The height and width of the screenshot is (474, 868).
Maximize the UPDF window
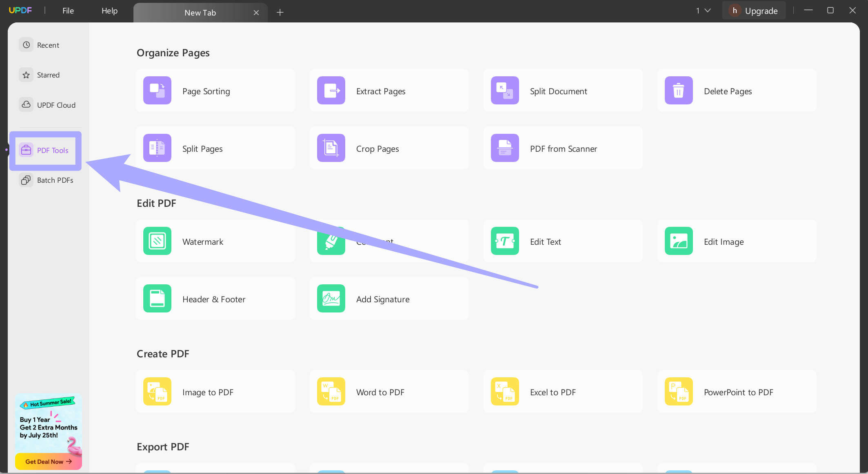(x=830, y=10)
